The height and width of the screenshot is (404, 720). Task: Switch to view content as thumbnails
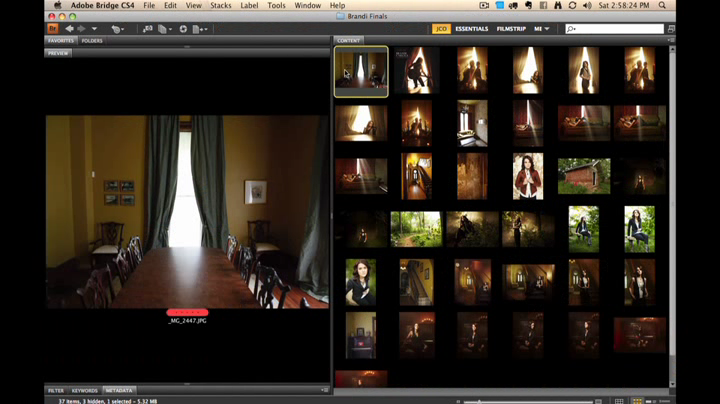pyautogui.click(x=637, y=401)
